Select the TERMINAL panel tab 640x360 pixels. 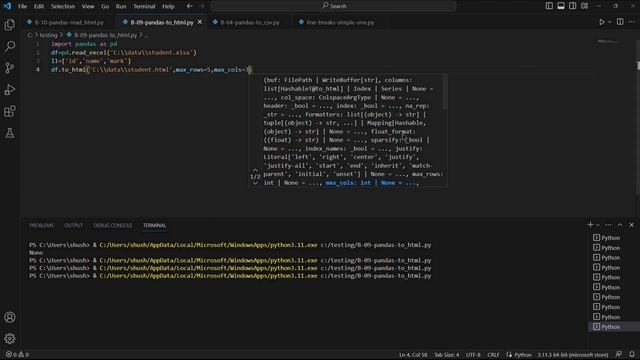[154, 225]
